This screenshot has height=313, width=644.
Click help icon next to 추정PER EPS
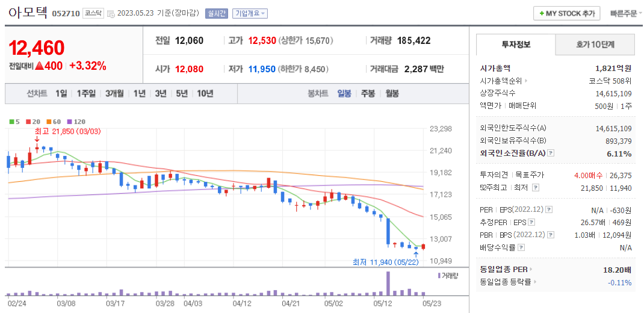tap(531, 222)
